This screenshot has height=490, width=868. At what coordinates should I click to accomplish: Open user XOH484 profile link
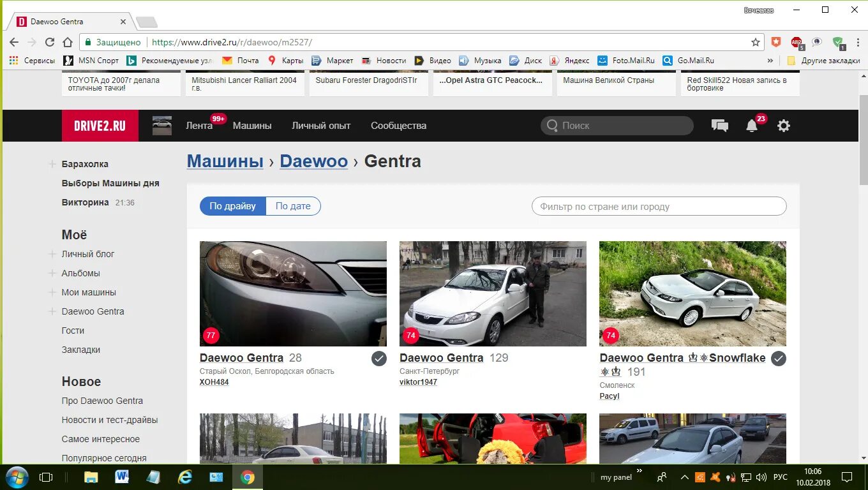click(x=214, y=382)
